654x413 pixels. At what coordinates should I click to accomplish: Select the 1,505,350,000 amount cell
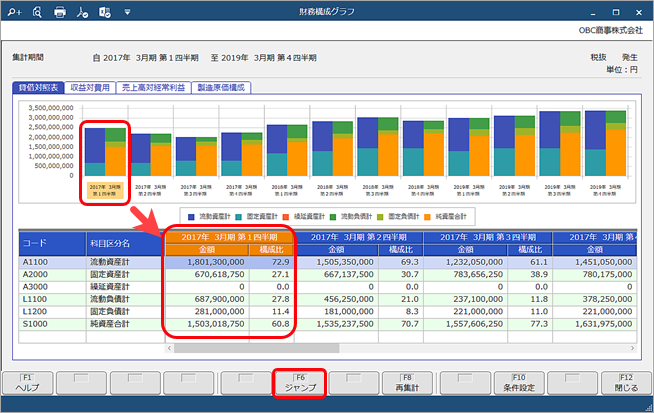[336, 262]
